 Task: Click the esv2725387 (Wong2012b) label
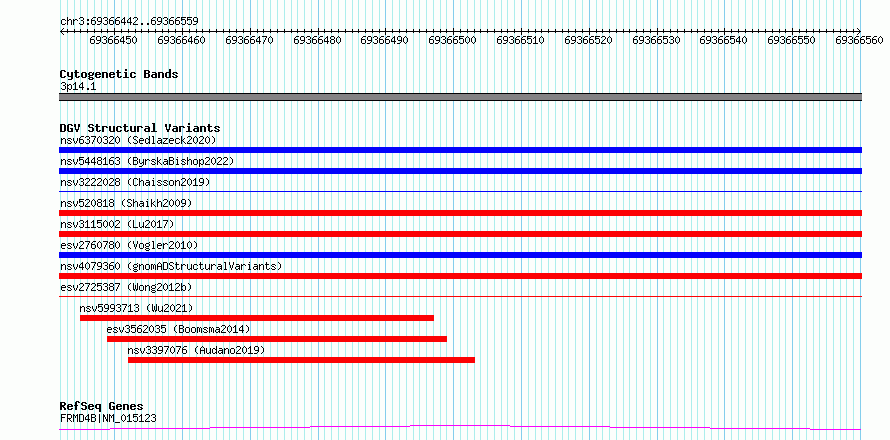[x=126, y=287]
